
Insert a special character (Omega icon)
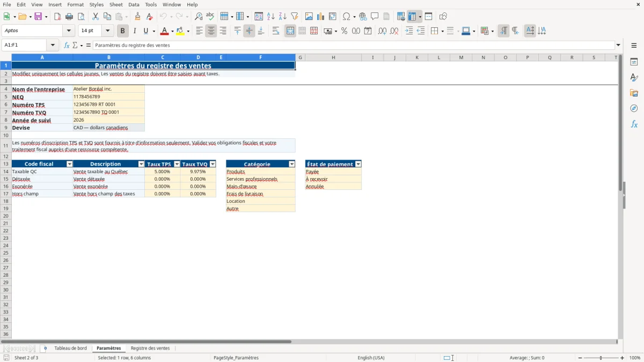point(346,17)
